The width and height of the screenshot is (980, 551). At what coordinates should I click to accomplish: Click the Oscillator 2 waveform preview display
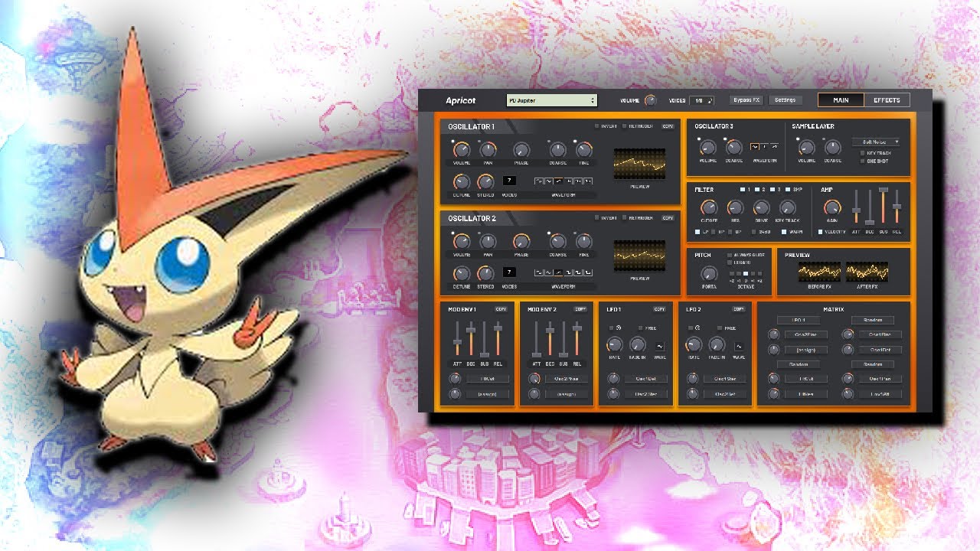point(640,255)
